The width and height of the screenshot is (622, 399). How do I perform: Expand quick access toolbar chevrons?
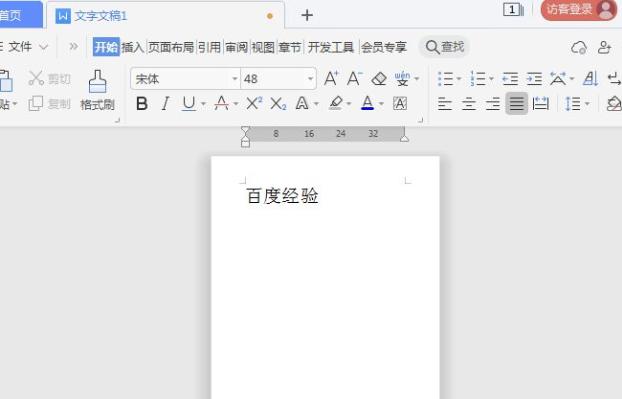73,47
